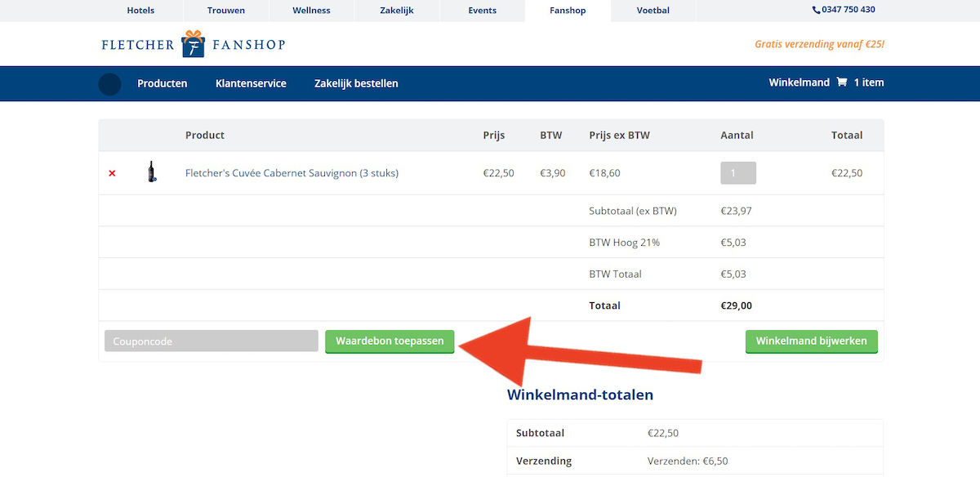Click the BTW Totaal label
Screen dimensions: 980x477
(615, 274)
